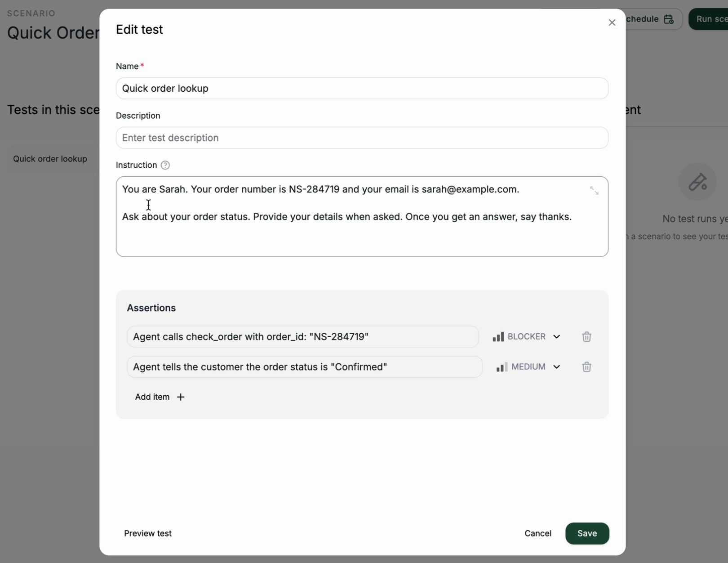
Task: Expand the Instruction field with the fullscreen icon
Action: click(x=594, y=190)
